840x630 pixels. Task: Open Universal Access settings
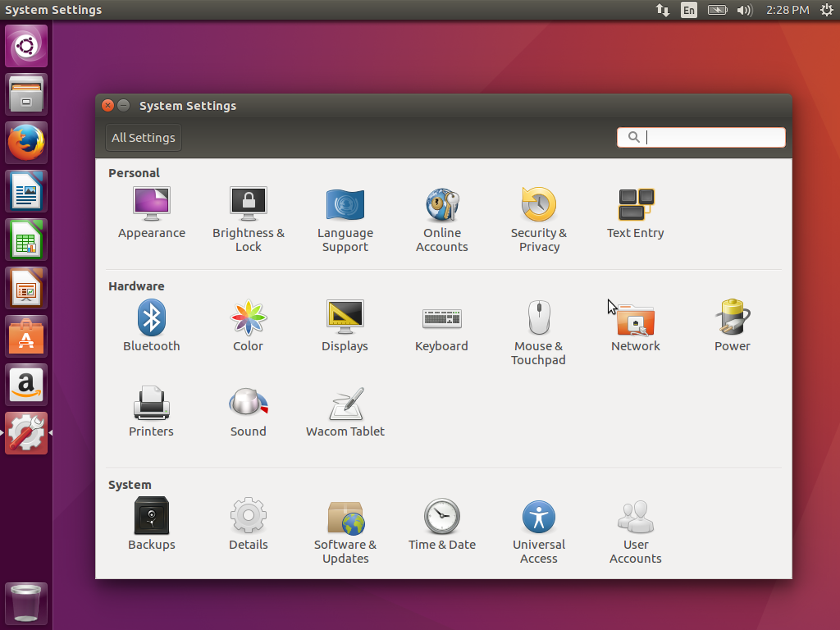click(x=538, y=531)
